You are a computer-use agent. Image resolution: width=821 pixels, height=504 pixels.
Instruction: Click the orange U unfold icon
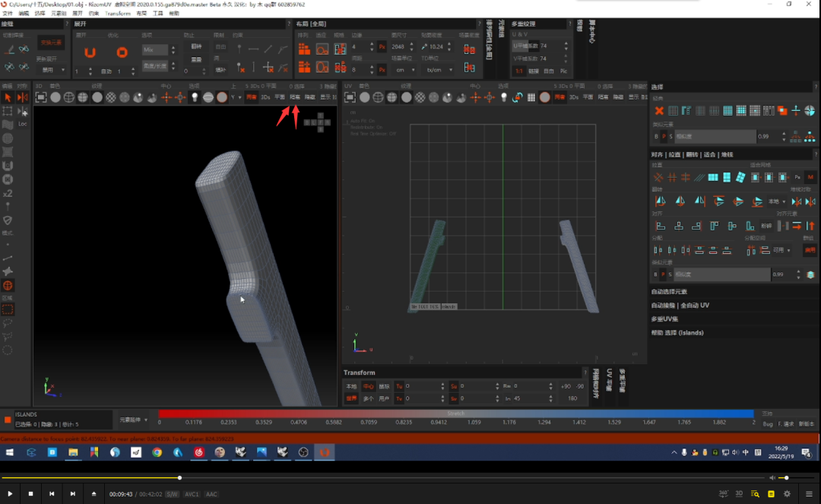pos(90,52)
